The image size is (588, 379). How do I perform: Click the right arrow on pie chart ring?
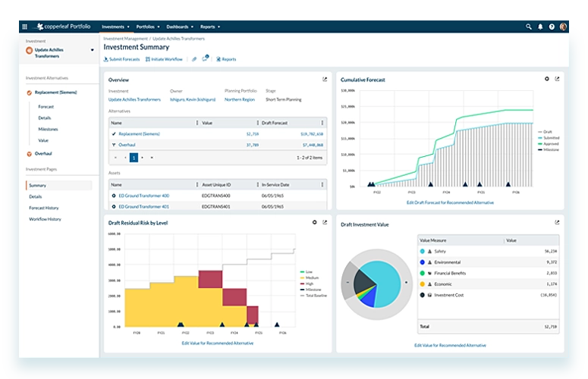point(406,283)
